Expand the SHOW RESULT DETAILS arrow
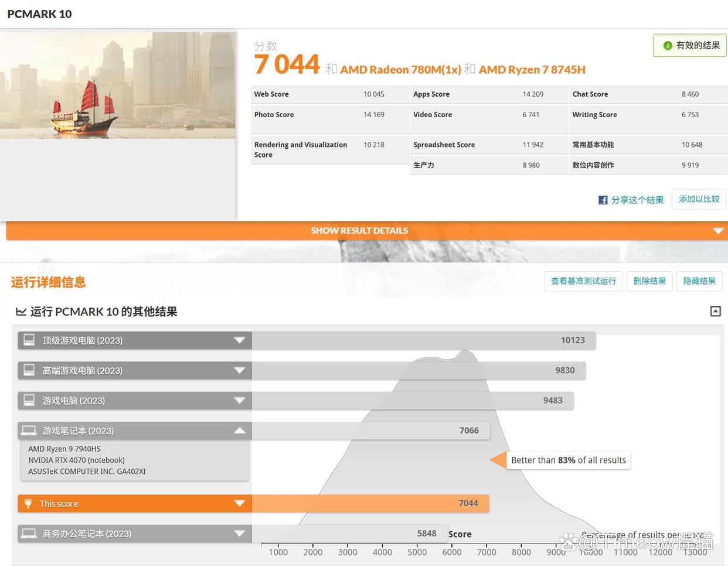The image size is (728, 567). tap(718, 231)
